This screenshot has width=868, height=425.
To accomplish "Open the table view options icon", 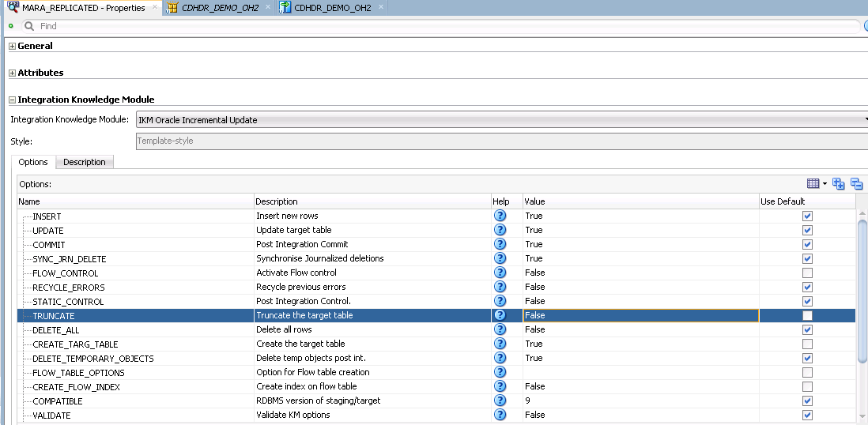I will 817,184.
